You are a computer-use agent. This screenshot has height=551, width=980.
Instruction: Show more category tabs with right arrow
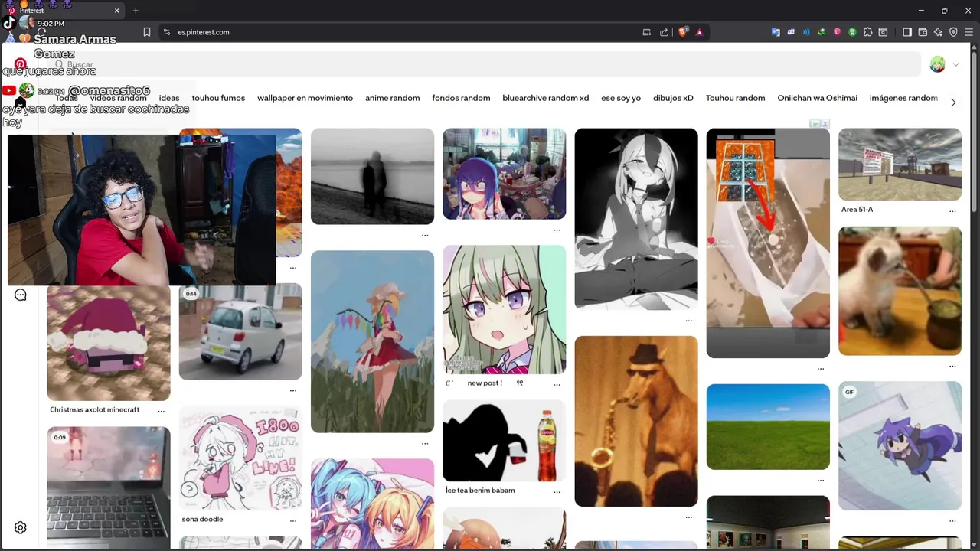(x=953, y=103)
